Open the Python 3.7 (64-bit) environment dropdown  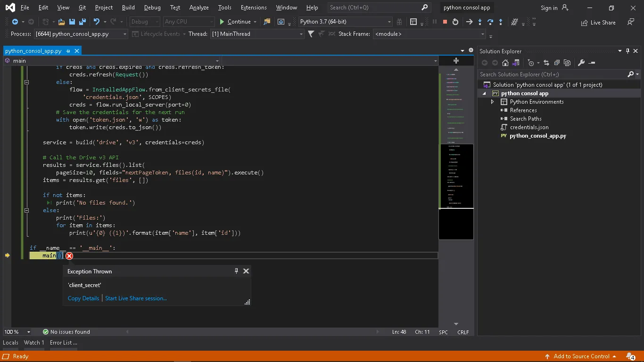(x=389, y=22)
